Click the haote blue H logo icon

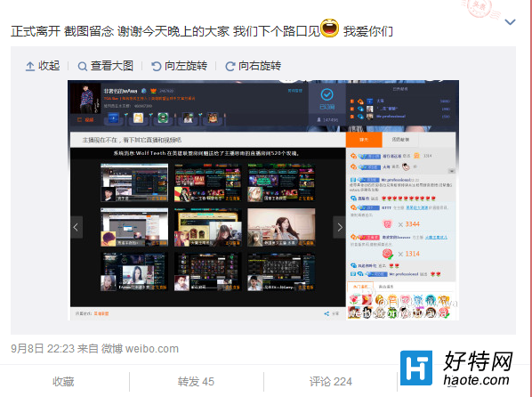[x=416, y=368]
